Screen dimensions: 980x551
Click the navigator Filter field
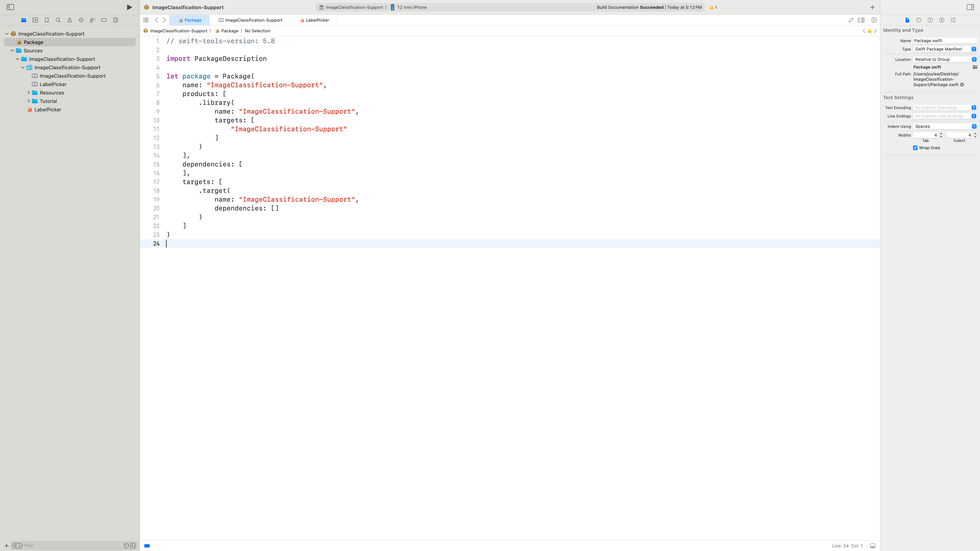tap(72, 545)
